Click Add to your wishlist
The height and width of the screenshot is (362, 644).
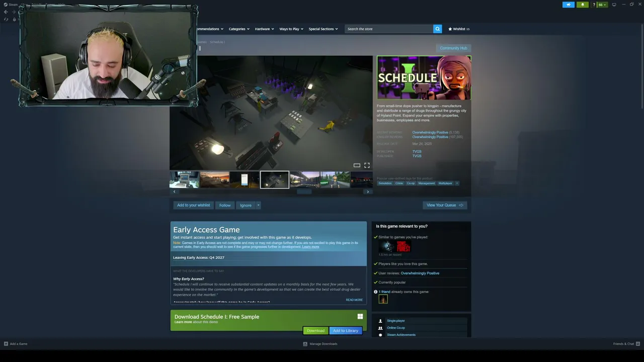(193, 205)
